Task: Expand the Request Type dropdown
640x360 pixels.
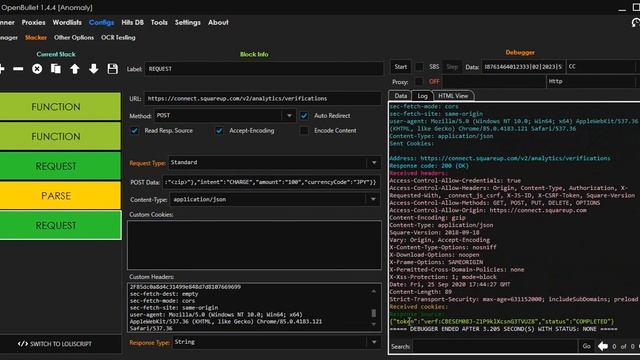Action: tap(374, 163)
